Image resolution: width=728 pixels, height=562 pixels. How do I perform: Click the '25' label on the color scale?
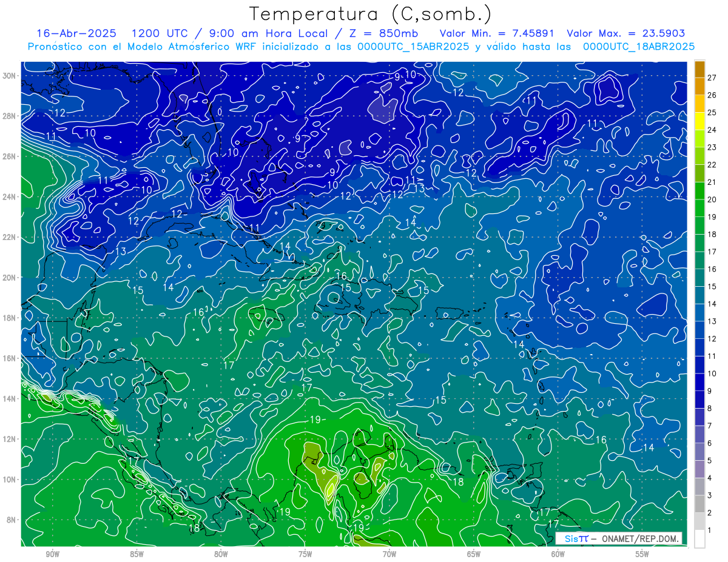click(x=712, y=112)
